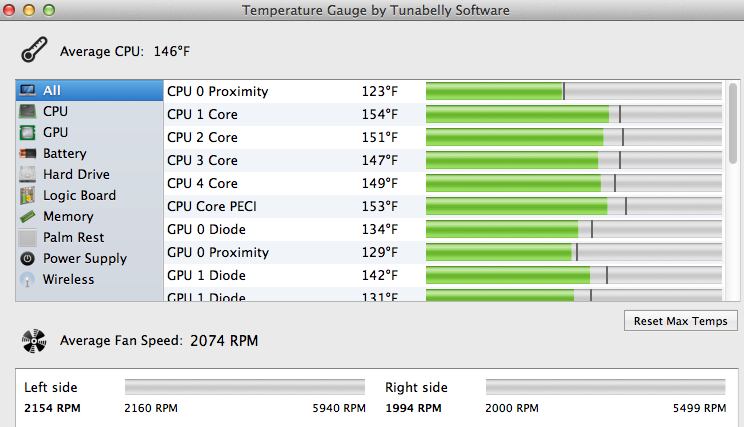
Task: Select the CPU 0 Proximity row label
Action: click(217, 91)
